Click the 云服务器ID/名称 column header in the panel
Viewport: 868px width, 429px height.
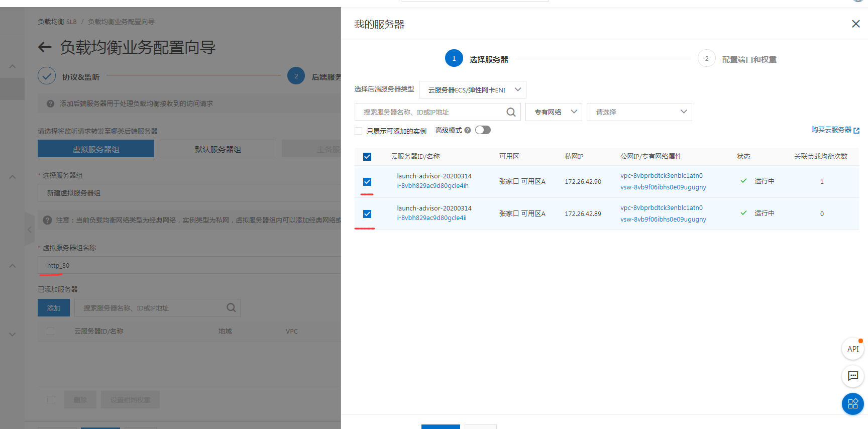[x=415, y=157]
